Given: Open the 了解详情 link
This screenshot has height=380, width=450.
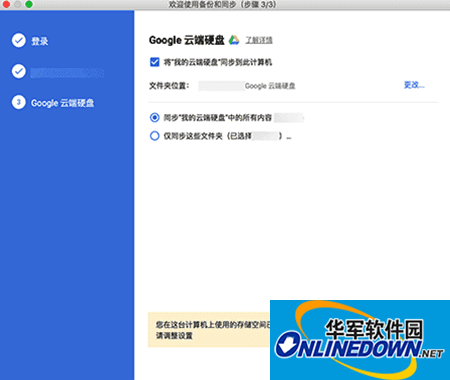Looking at the screenshot, I should click(259, 40).
